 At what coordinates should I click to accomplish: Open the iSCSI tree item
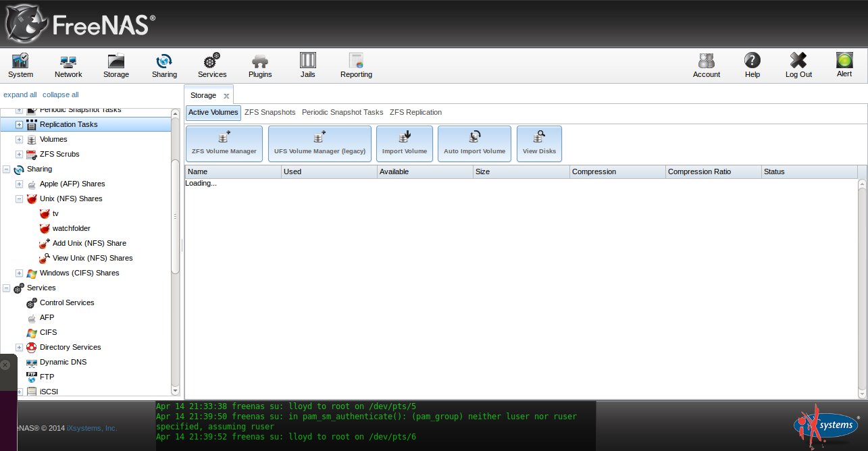click(49, 392)
